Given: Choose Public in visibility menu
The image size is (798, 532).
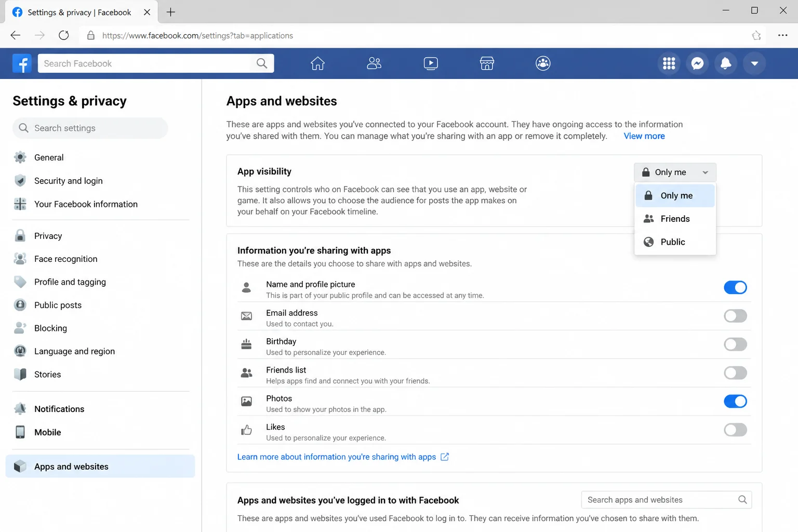Looking at the screenshot, I should 675,242.
